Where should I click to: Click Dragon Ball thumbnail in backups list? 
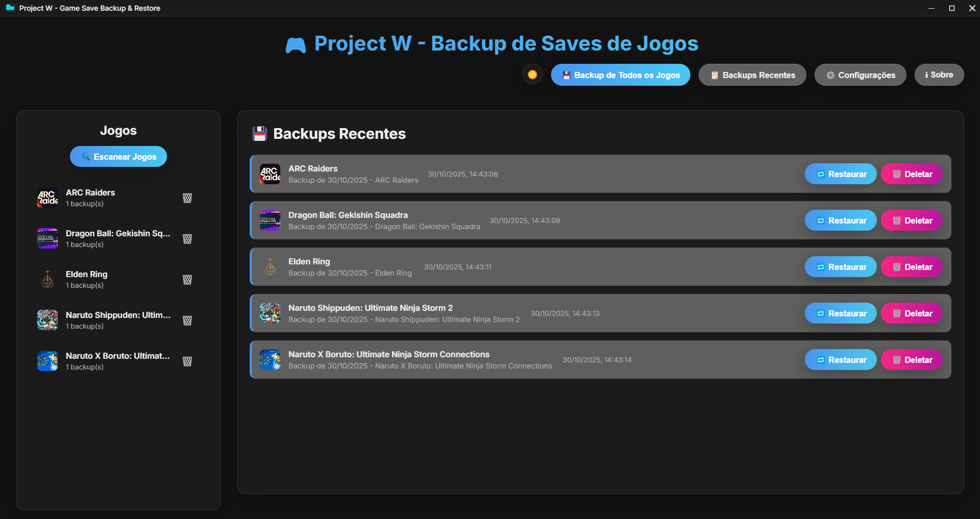[x=270, y=220]
